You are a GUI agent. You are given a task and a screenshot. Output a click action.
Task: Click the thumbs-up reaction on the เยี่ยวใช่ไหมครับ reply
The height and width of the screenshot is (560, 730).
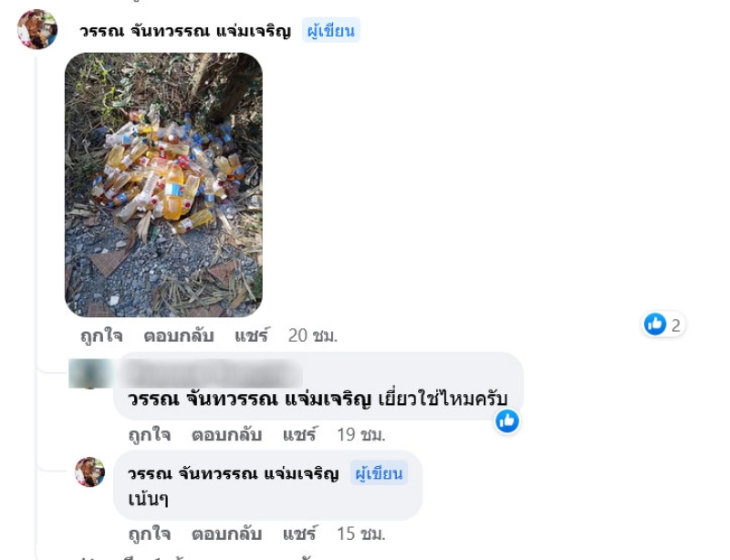[x=507, y=420]
